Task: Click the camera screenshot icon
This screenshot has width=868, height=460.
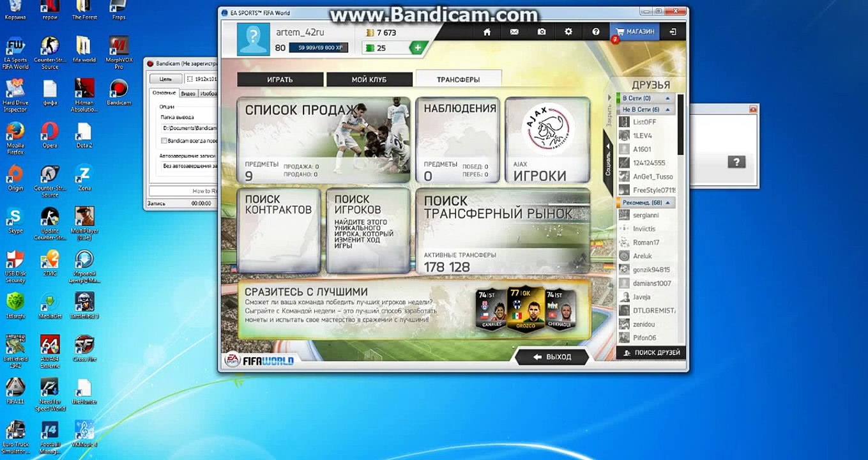Action: pyautogui.click(x=542, y=31)
